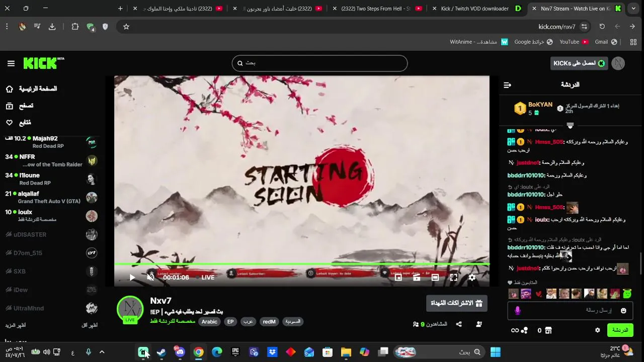The image size is (644, 362).
Task: Open the chat emoji picker
Action: click(624, 311)
